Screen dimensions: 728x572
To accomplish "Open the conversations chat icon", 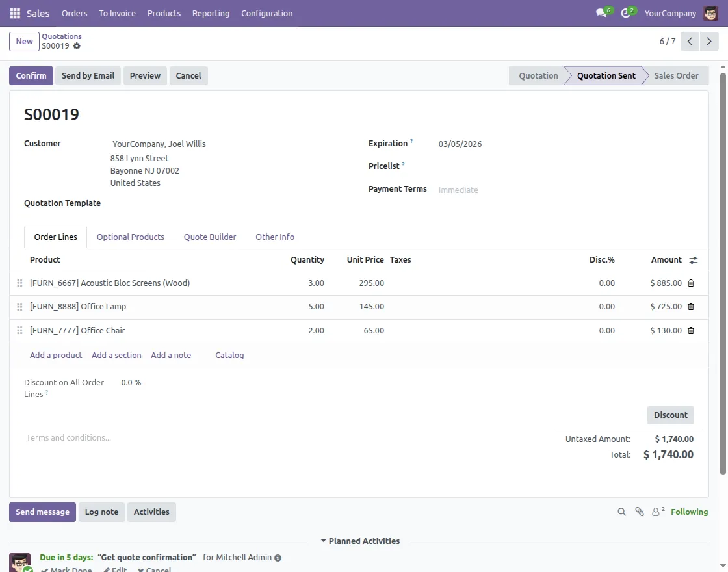I will pos(601,13).
